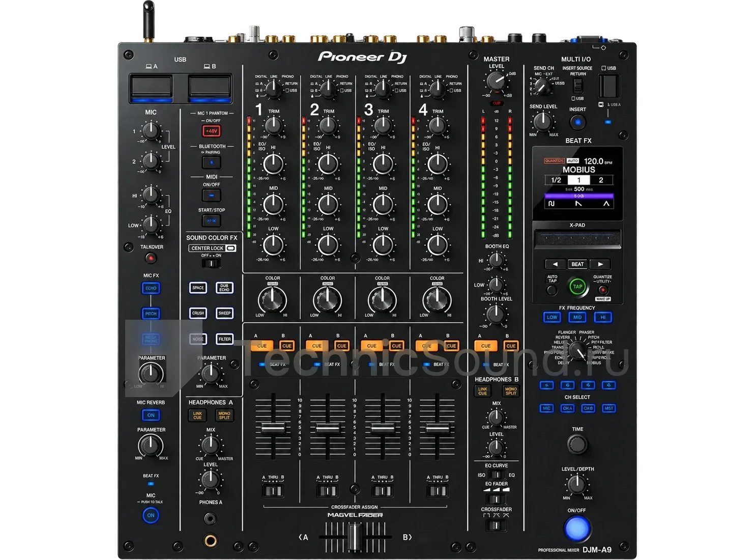Click Headphones B LINK CUE button
This screenshot has width=756, height=560.
(483, 391)
